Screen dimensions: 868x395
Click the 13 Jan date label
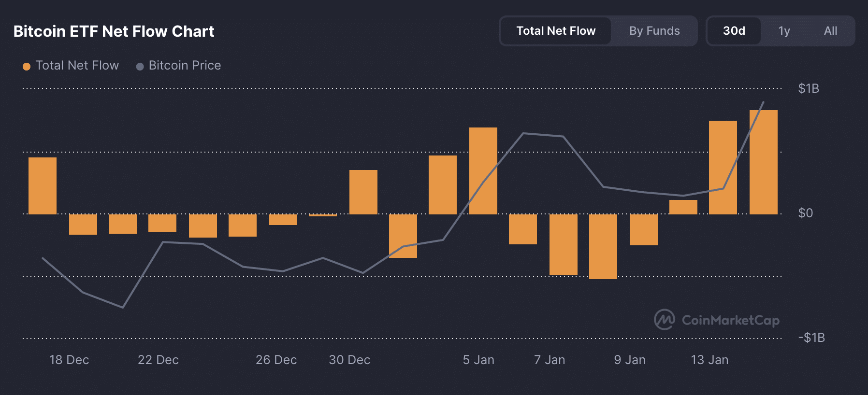pyautogui.click(x=709, y=360)
